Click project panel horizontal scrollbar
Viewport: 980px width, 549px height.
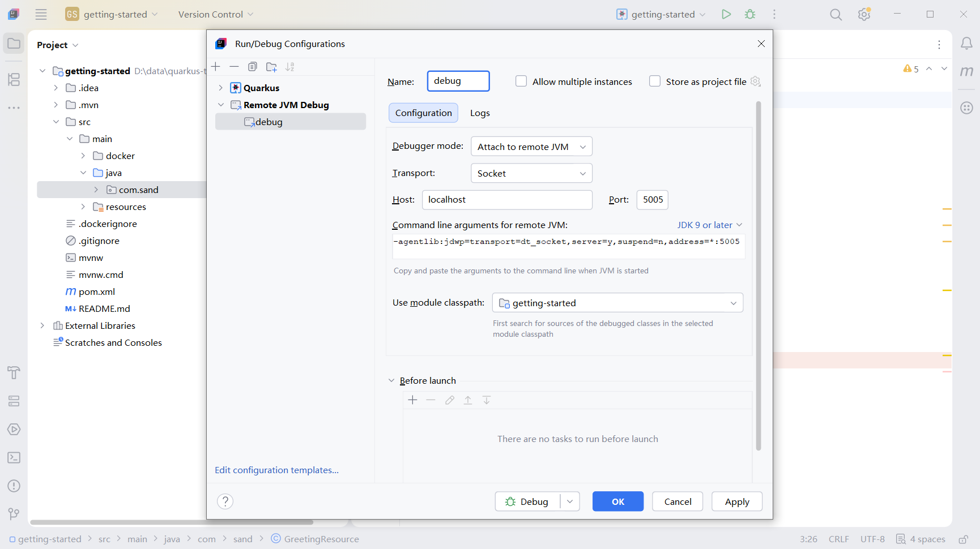pyautogui.click(x=172, y=522)
